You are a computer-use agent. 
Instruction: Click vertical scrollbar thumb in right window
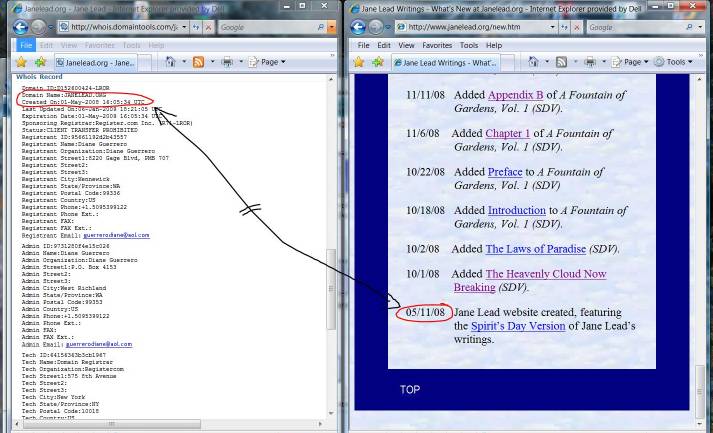pyautogui.click(x=700, y=391)
